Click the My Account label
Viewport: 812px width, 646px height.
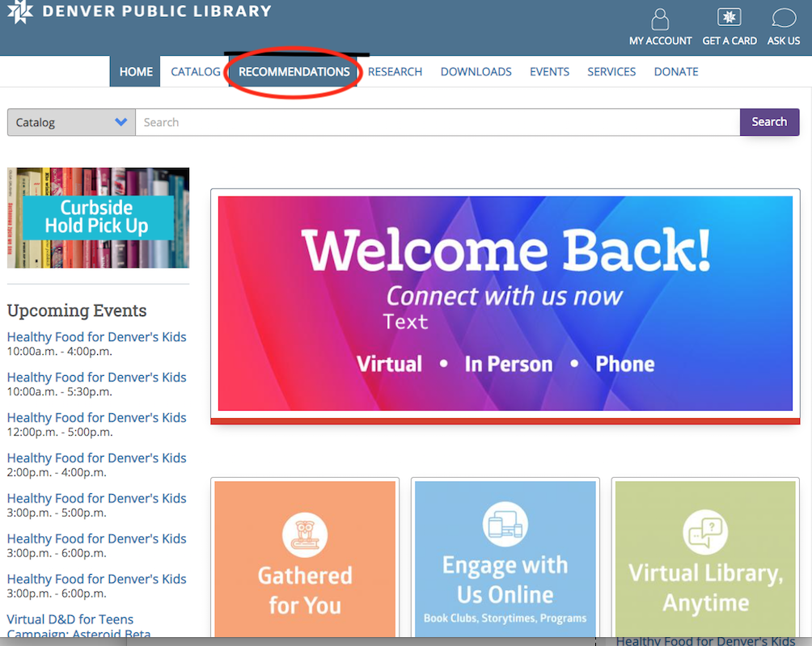click(660, 41)
